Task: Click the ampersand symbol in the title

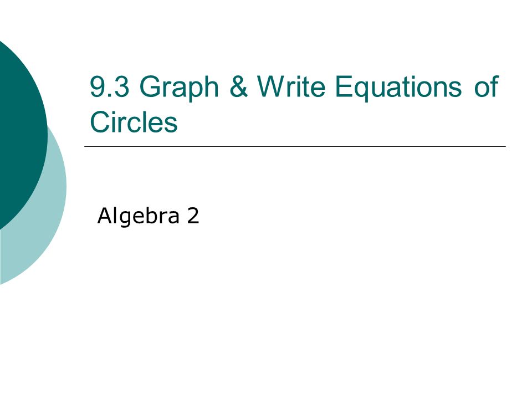Action: [x=239, y=86]
